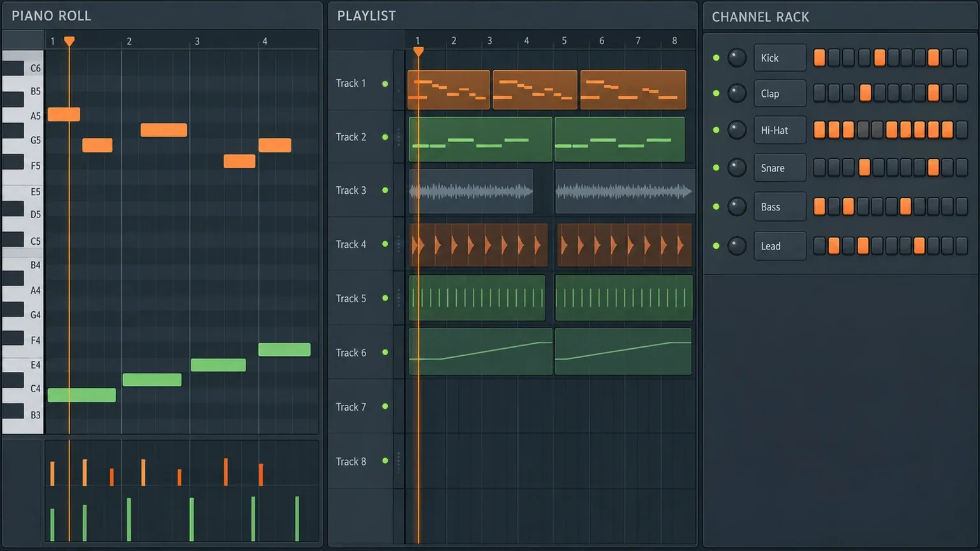Select the Hi-Hat channel button

(780, 130)
